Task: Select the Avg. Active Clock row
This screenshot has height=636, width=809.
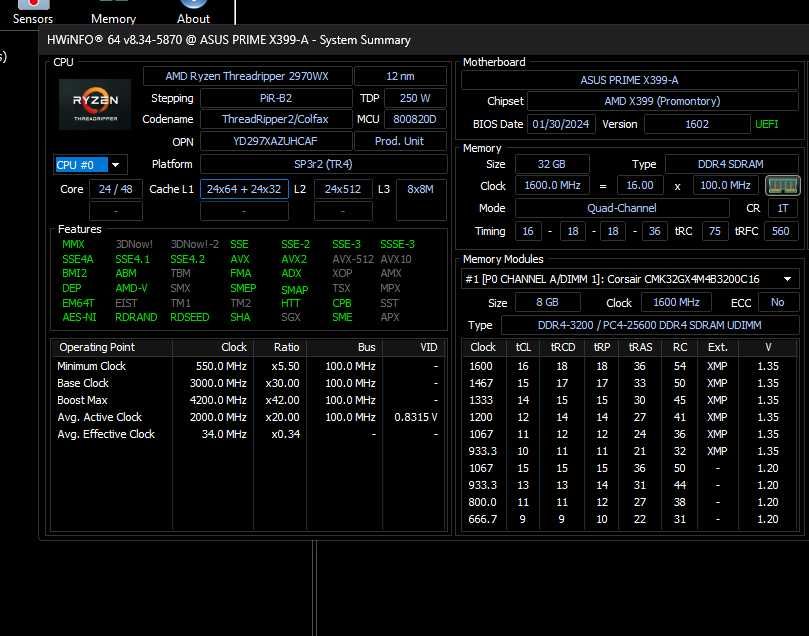Action: [248, 417]
